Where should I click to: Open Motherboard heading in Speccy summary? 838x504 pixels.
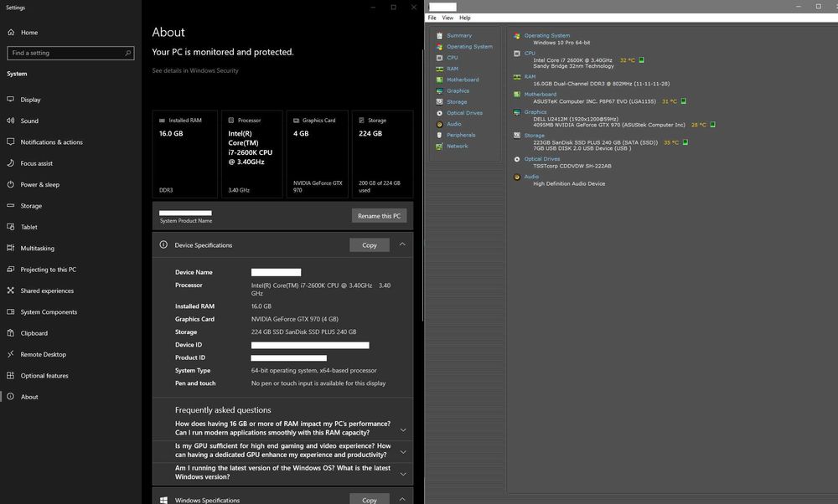click(540, 95)
